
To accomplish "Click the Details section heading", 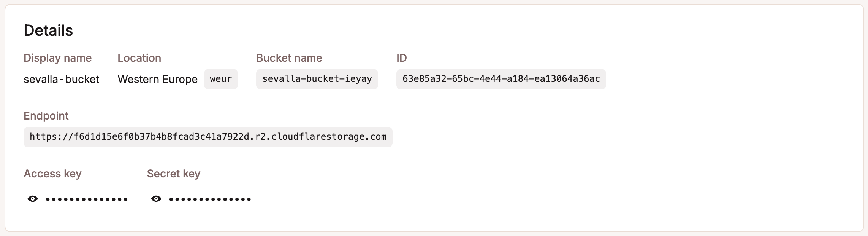I will pos(48,29).
